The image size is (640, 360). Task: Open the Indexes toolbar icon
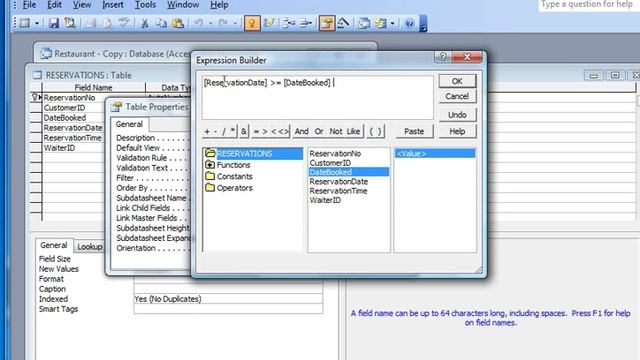[269, 23]
